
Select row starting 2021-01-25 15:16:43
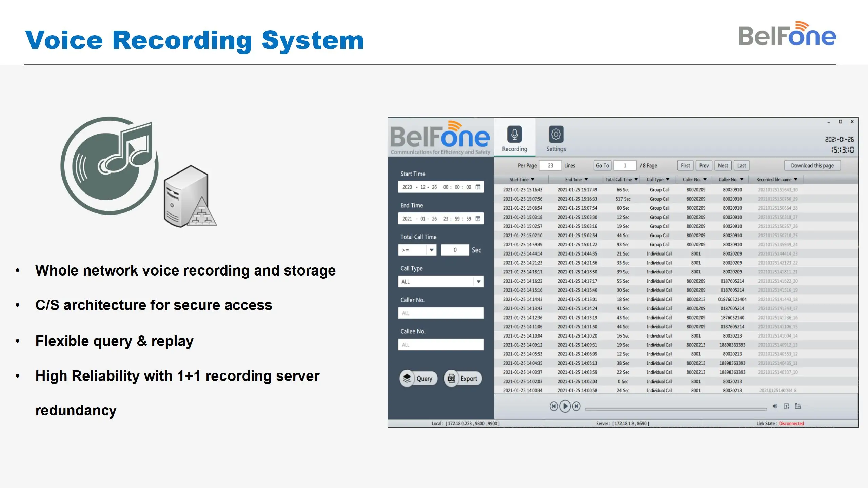pyautogui.click(x=675, y=190)
